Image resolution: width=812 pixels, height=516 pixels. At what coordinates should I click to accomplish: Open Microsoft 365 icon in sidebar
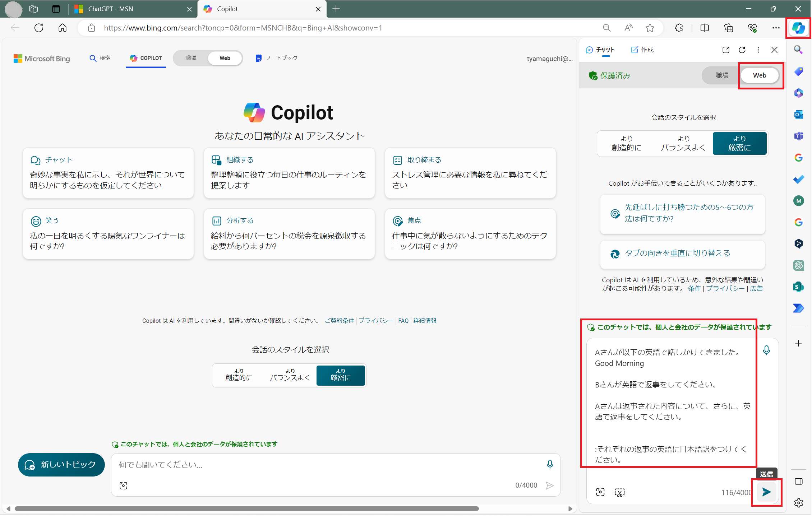coord(798,93)
